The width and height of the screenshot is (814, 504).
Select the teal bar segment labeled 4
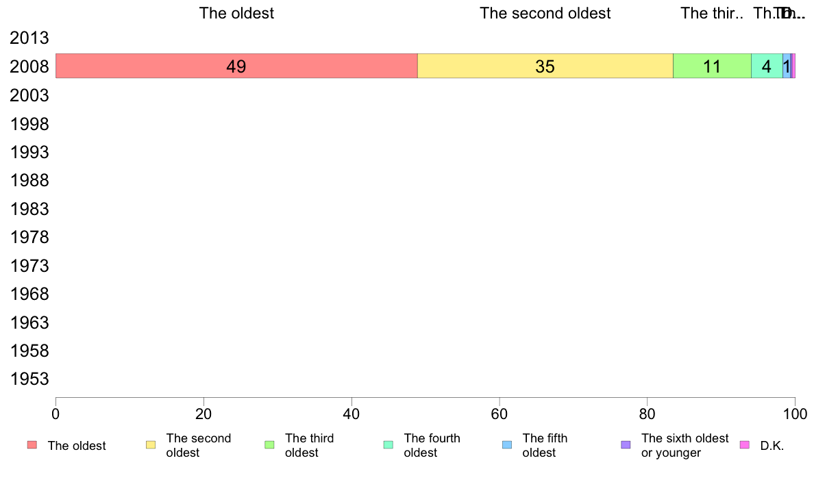(x=767, y=66)
